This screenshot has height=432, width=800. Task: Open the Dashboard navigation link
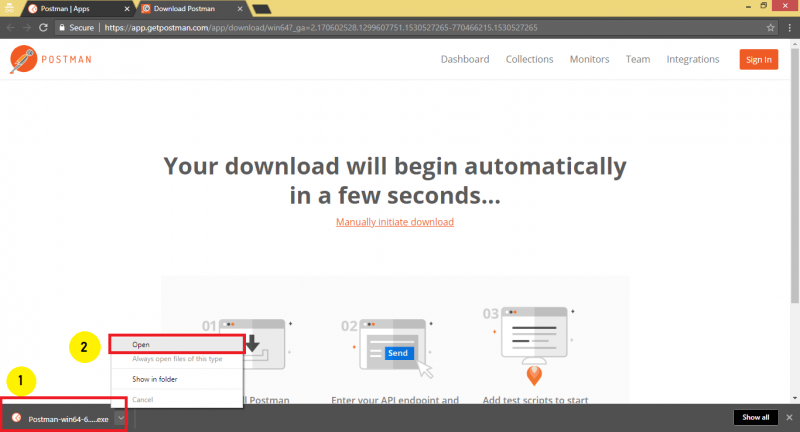(465, 59)
